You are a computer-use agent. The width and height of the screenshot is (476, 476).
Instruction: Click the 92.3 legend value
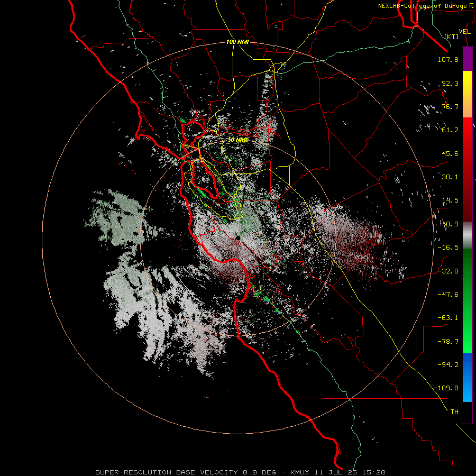tap(450, 83)
